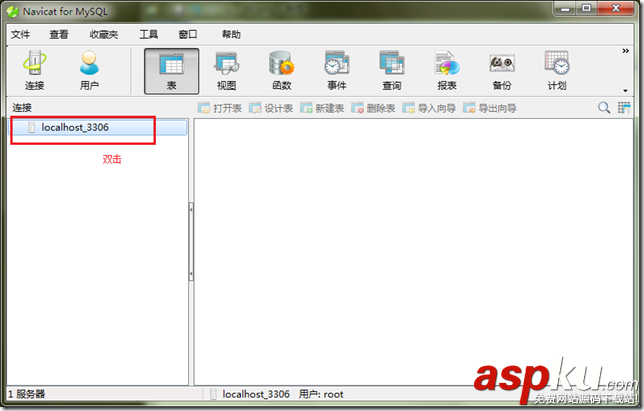Switch to 函数 (Function) objects
Viewport: 644px width, 411px height.
281,71
